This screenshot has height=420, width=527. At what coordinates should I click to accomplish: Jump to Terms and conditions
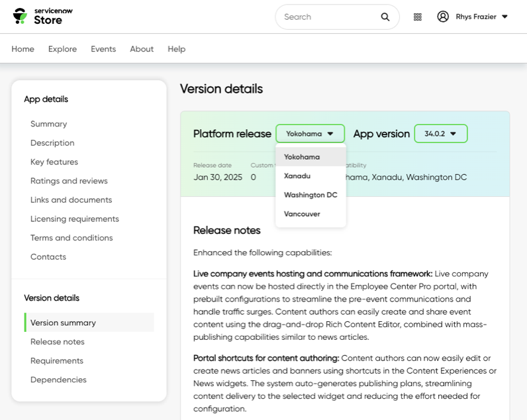(x=72, y=238)
